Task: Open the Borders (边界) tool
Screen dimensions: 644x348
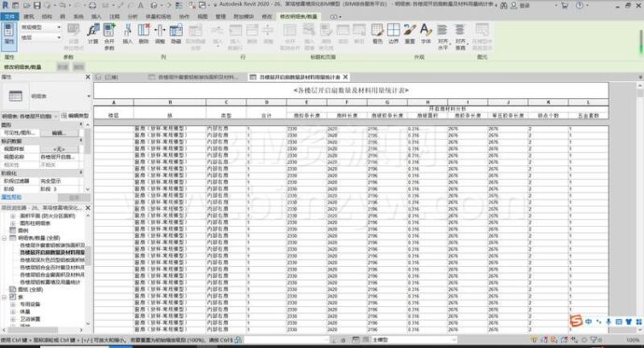Action: [x=393, y=34]
